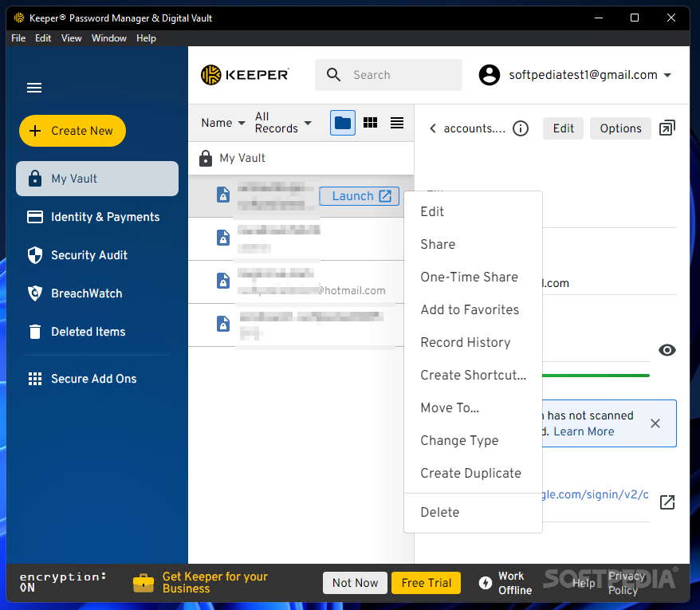
Task: Select My Vault in the sidebar
Action: pos(97,179)
